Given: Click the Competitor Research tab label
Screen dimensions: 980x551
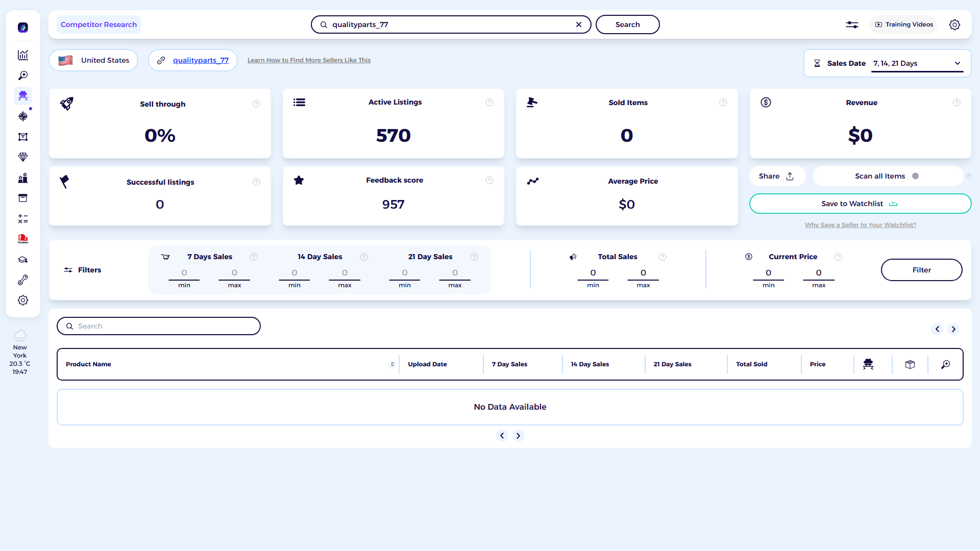Looking at the screenshot, I should point(99,24).
